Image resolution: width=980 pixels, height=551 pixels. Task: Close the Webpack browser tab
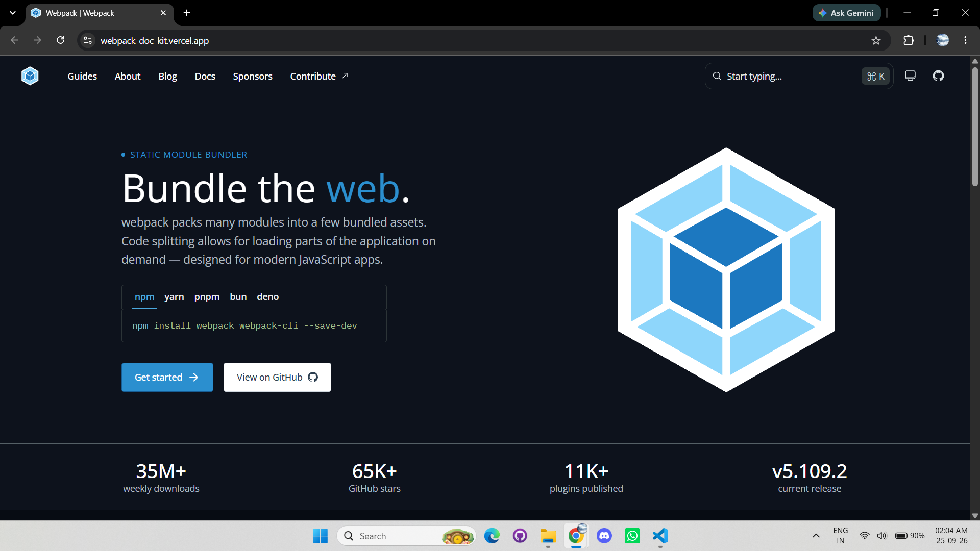tap(163, 13)
